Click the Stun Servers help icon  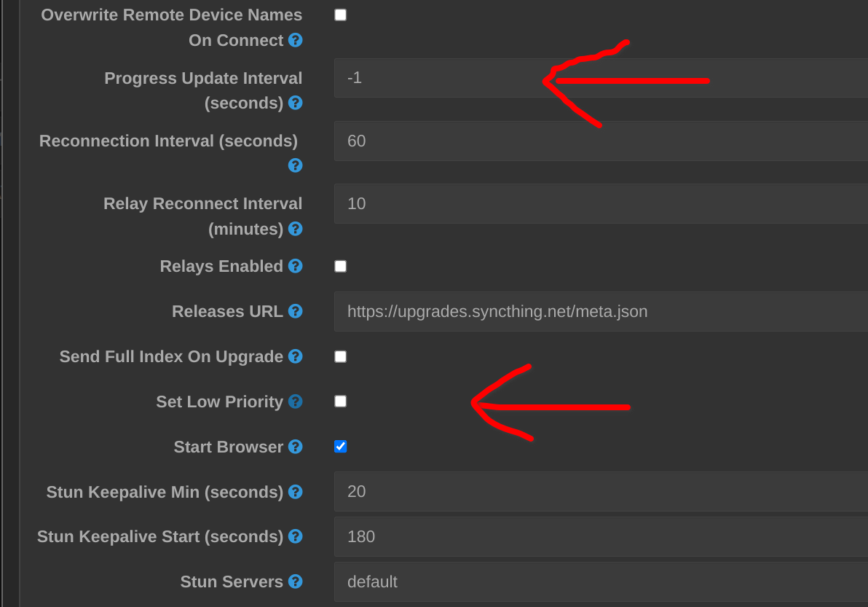[295, 581]
